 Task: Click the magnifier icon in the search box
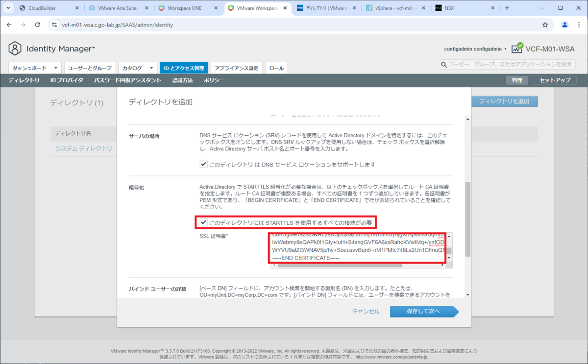pyautogui.click(x=444, y=65)
